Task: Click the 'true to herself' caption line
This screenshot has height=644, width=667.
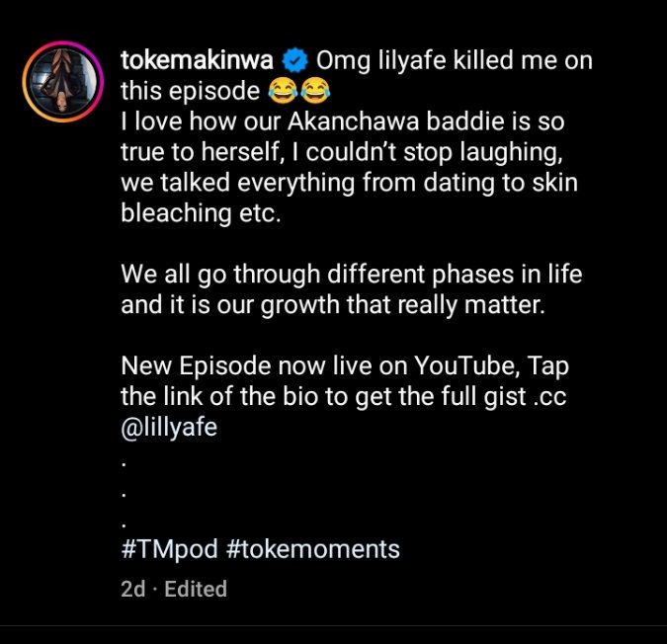Action: (342, 152)
